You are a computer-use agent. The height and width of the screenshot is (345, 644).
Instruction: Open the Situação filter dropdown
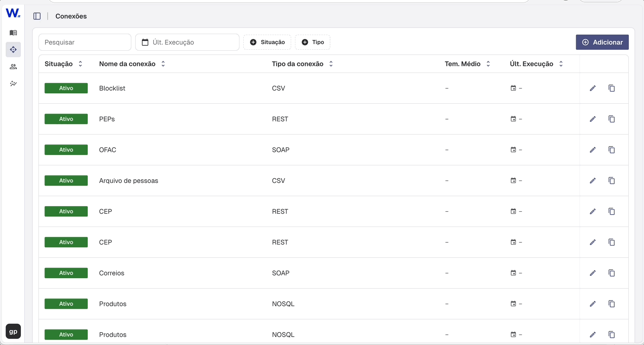point(267,42)
